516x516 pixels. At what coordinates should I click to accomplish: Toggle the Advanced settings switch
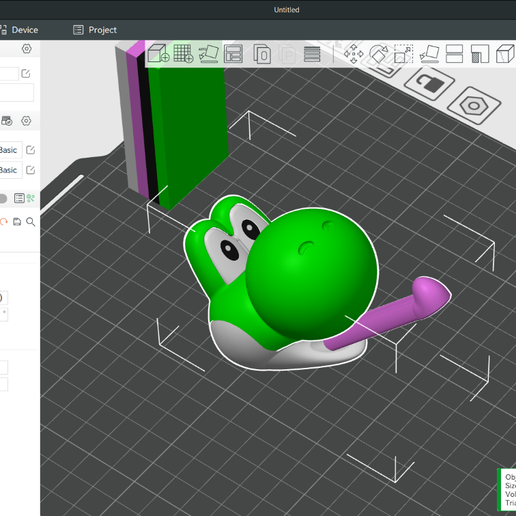click(3, 199)
